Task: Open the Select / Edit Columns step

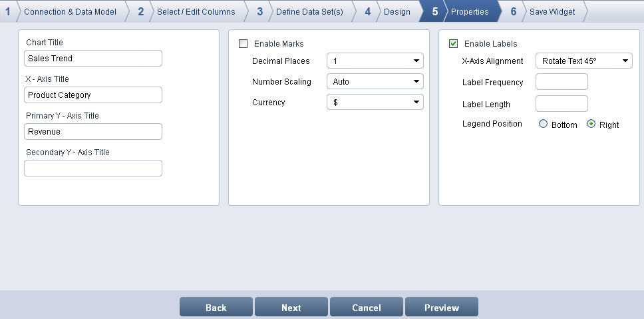Action: 196,11
